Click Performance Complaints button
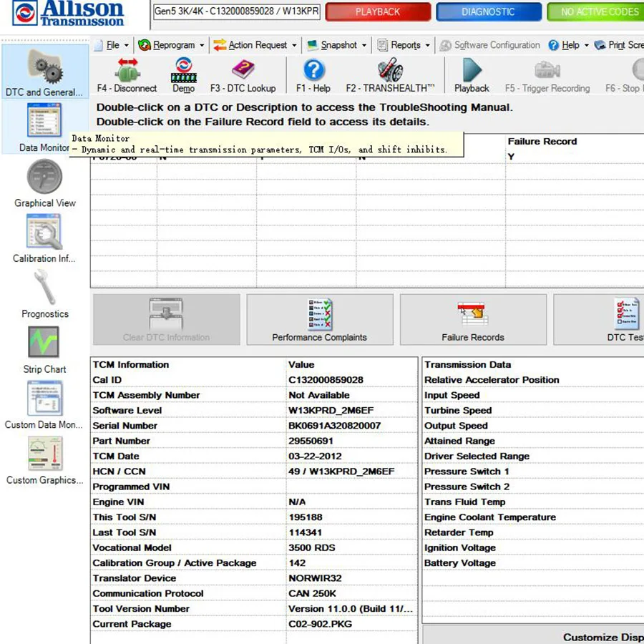The height and width of the screenshot is (644, 644). point(320,320)
